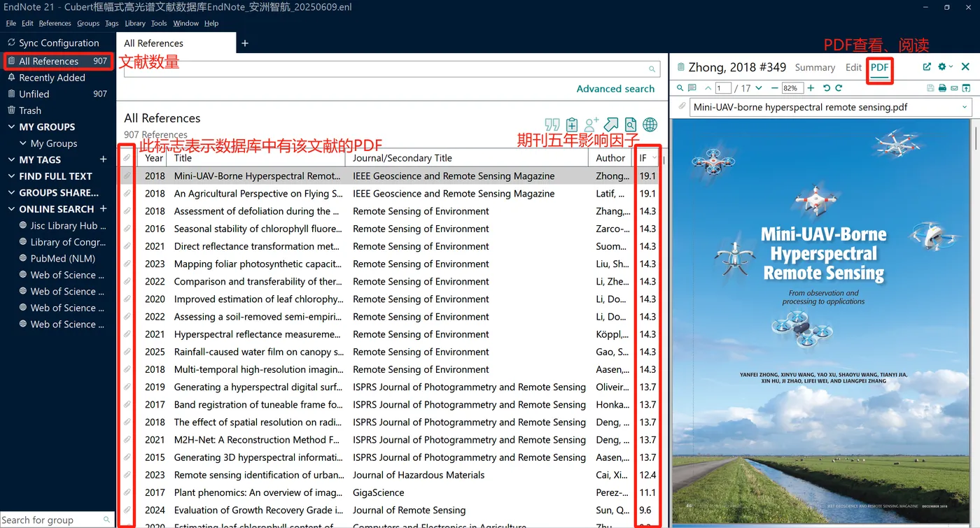Open Library of Congress online search
The width and height of the screenshot is (980, 528).
pyautogui.click(x=63, y=242)
